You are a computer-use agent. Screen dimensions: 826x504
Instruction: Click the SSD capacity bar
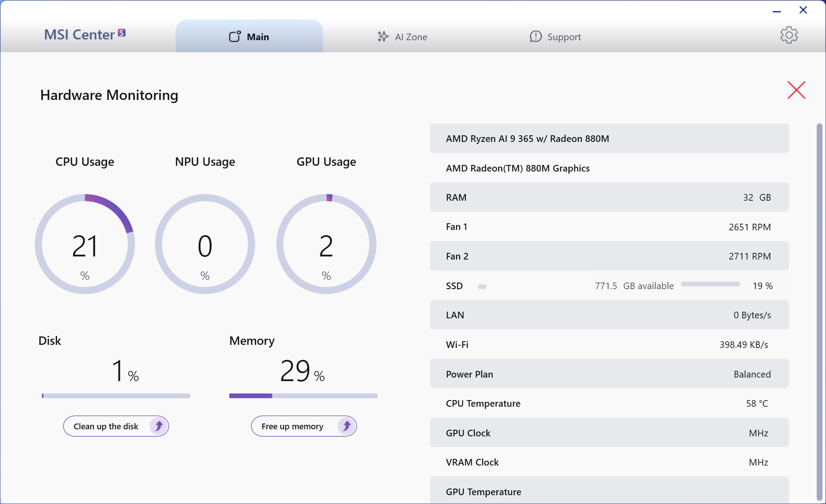pyautogui.click(x=710, y=284)
